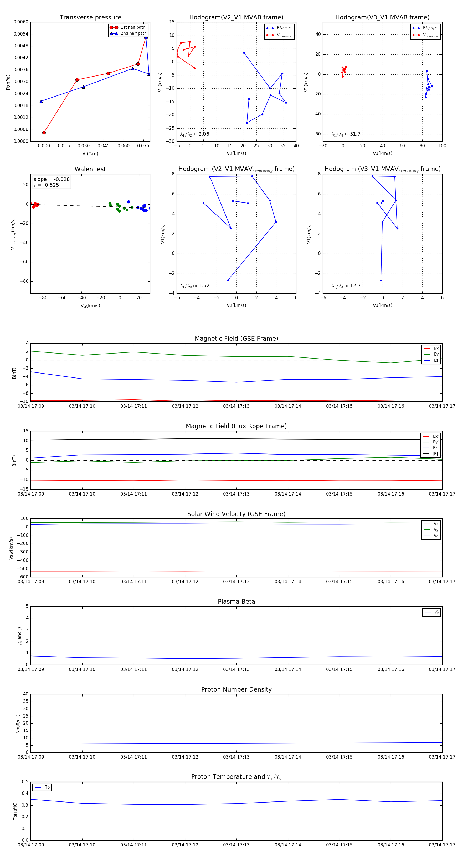
Task: Click the "03/14 17:09" tick under Proton Temperature panel
Action: pos(31,845)
